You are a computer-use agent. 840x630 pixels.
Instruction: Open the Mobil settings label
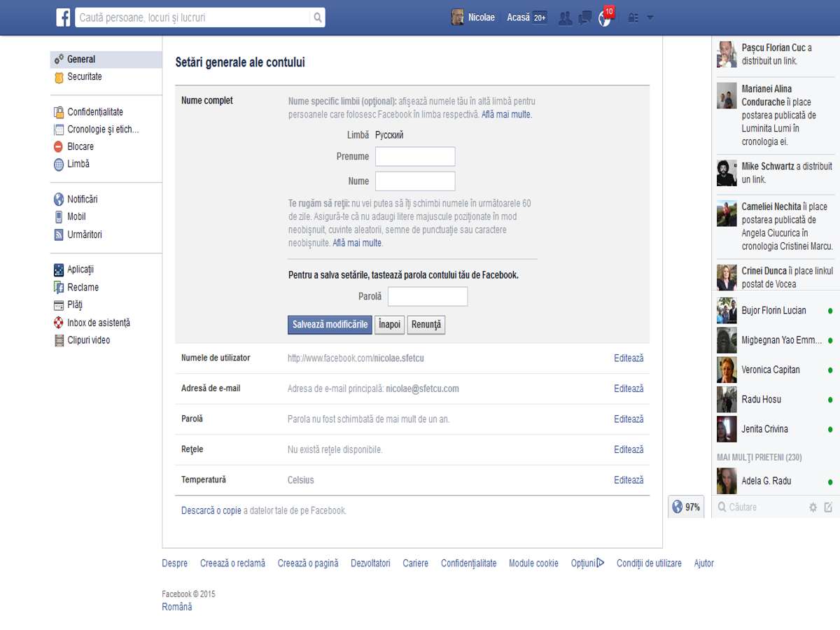76,217
